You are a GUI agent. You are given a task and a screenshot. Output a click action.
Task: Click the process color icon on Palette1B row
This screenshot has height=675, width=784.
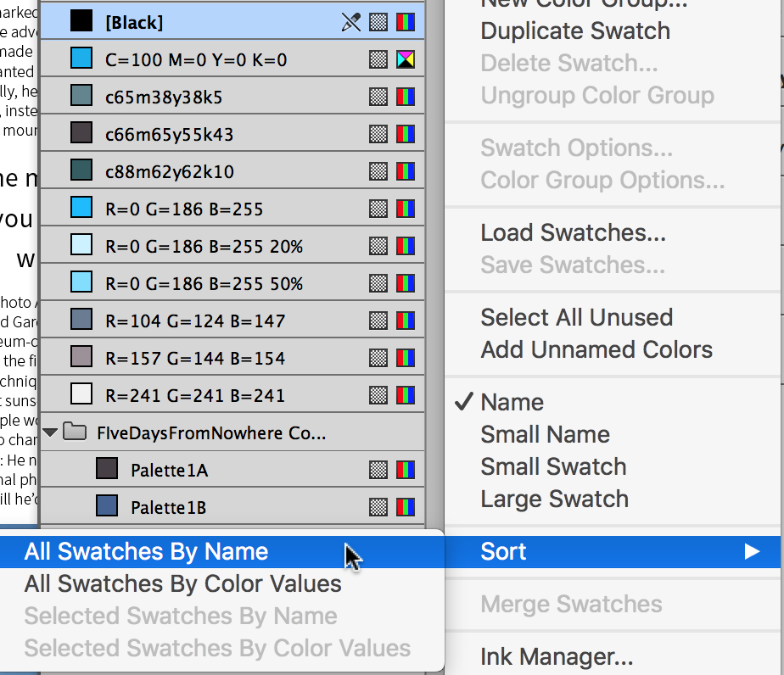378,507
